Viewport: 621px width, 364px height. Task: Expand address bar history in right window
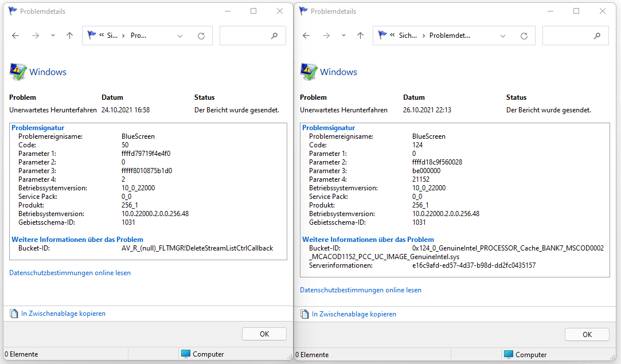[x=502, y=36]
